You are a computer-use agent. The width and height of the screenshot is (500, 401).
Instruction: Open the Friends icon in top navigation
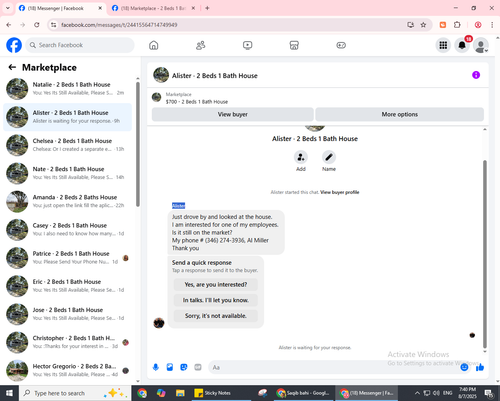(x=201, y=45)
